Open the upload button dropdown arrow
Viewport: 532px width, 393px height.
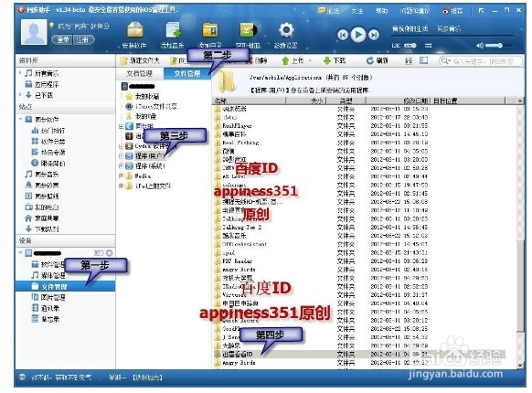[310, 61]
